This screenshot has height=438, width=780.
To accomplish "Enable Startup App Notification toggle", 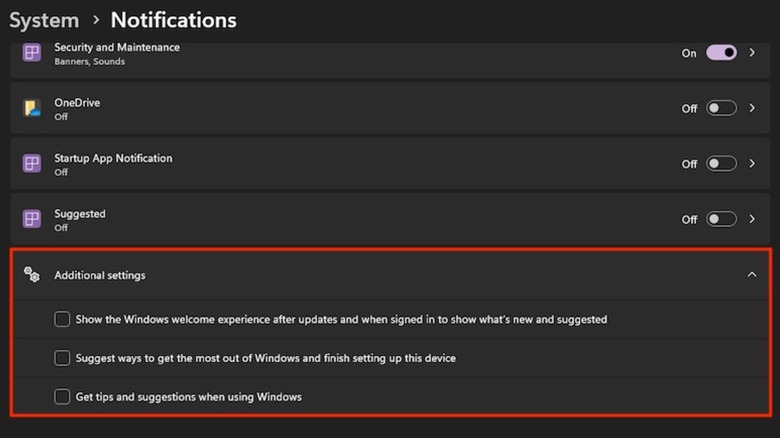I will tap(721, 163).
